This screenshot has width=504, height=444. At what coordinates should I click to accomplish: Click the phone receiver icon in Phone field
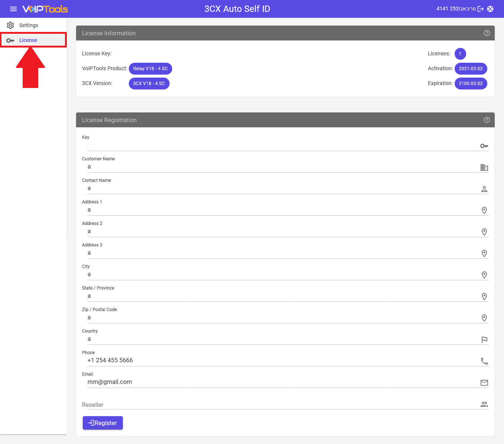tap(484, 361)
